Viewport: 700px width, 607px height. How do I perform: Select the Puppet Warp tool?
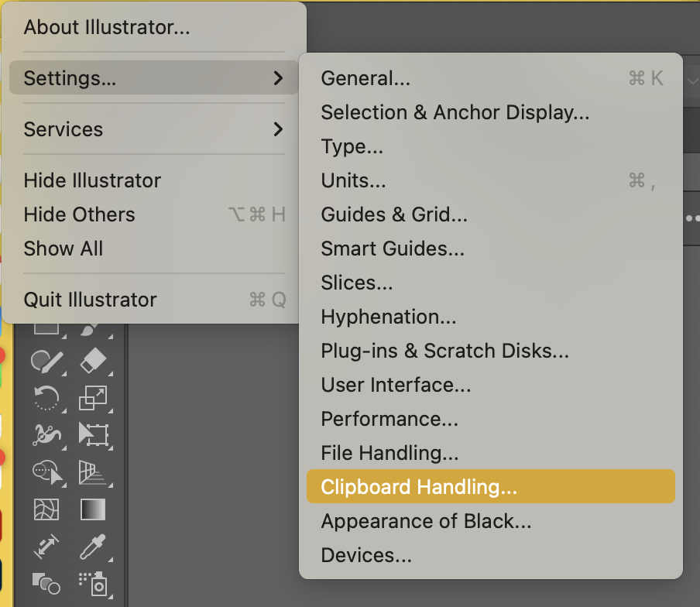pyautogui.click(x=46, y=434)
